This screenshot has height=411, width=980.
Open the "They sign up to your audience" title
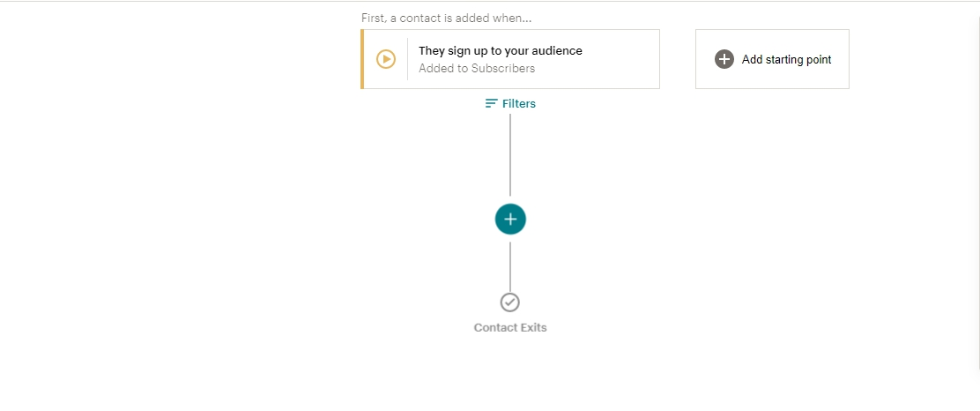500,51
